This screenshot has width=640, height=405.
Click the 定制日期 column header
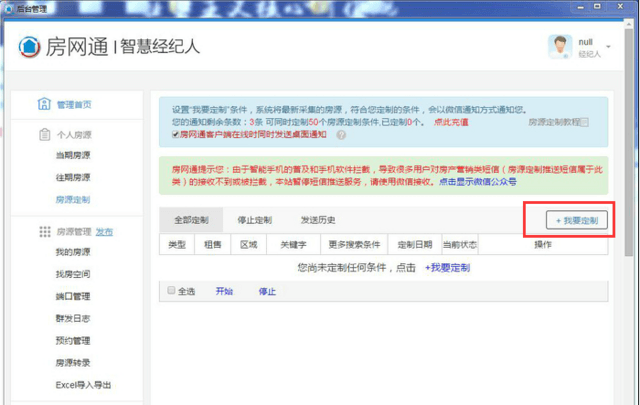pyautogui.click(x=415, y=245)
